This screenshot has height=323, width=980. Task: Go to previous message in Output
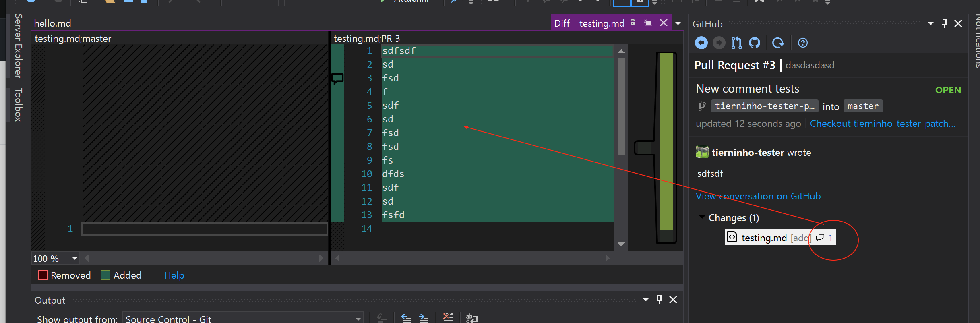[406, 318]
